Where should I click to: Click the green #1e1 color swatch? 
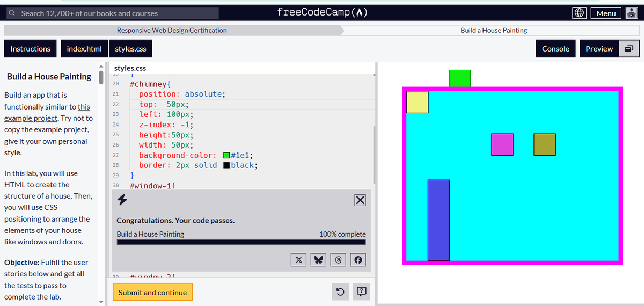tap(226, 156)
